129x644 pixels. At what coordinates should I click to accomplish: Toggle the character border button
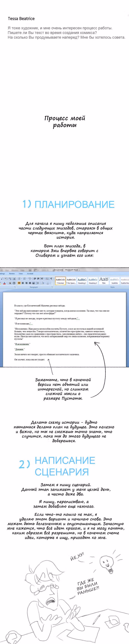coord(14,279)
